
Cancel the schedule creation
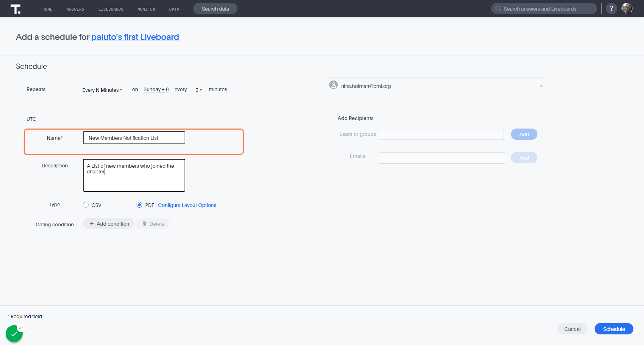click(x=572, y=329)
